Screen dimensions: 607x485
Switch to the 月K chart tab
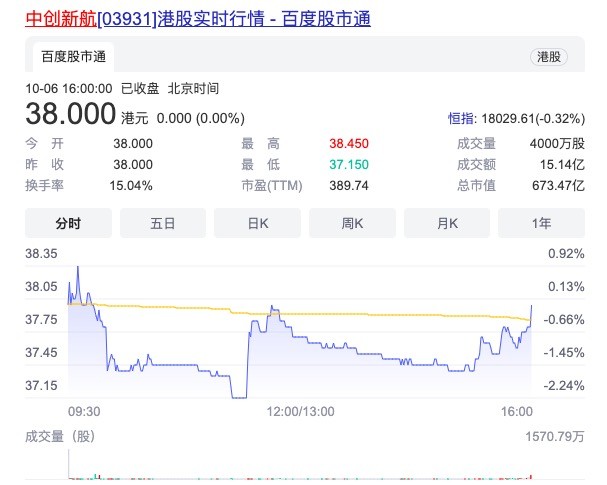pos(447,223)
